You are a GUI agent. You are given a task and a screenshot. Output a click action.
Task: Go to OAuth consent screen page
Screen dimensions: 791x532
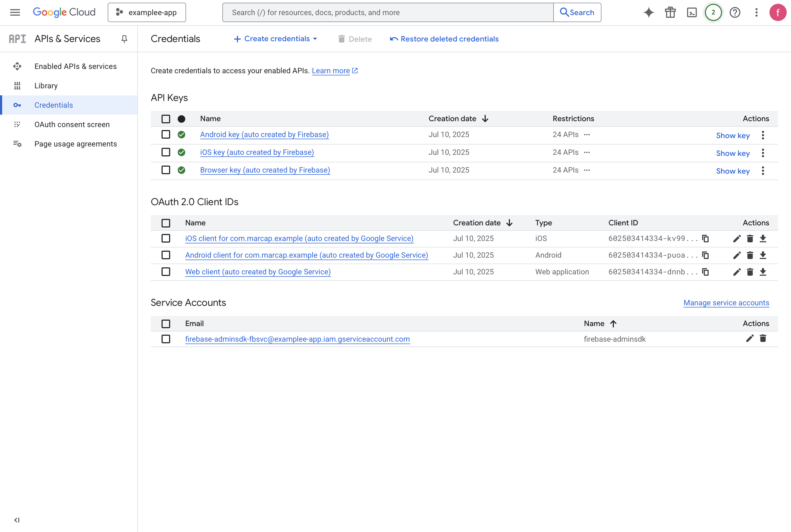(x=72, y=124)
